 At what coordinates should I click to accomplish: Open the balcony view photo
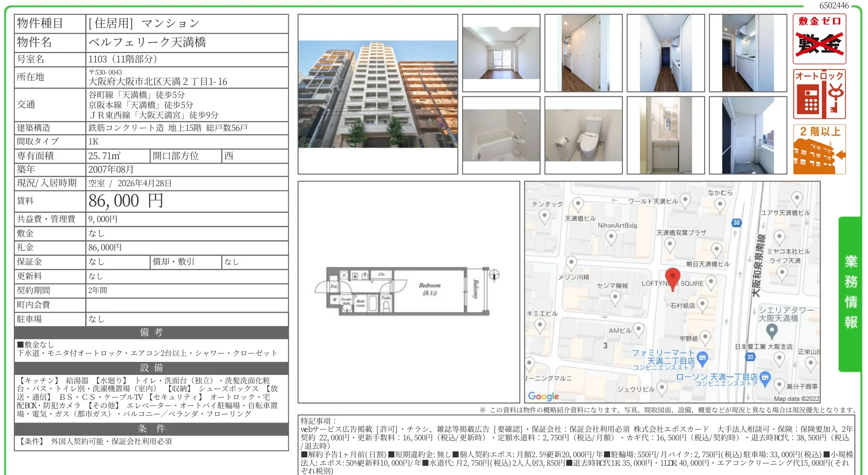tap(748, 135)
